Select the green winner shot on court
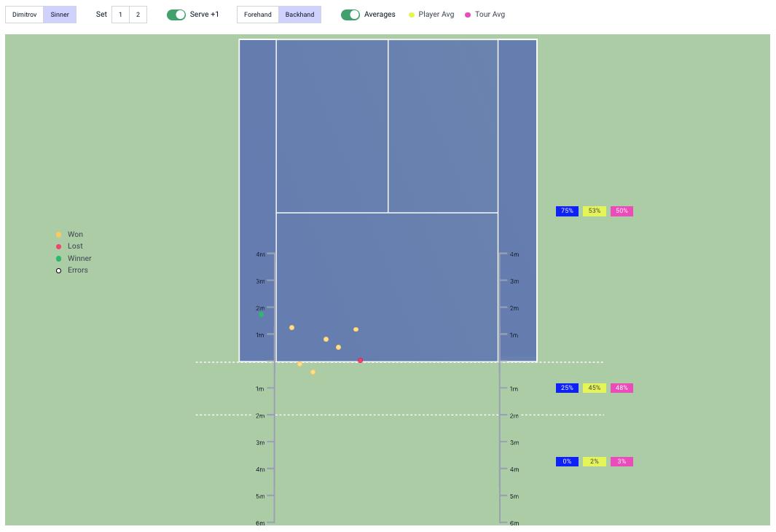The image size is (776, 532). [261, 315]
